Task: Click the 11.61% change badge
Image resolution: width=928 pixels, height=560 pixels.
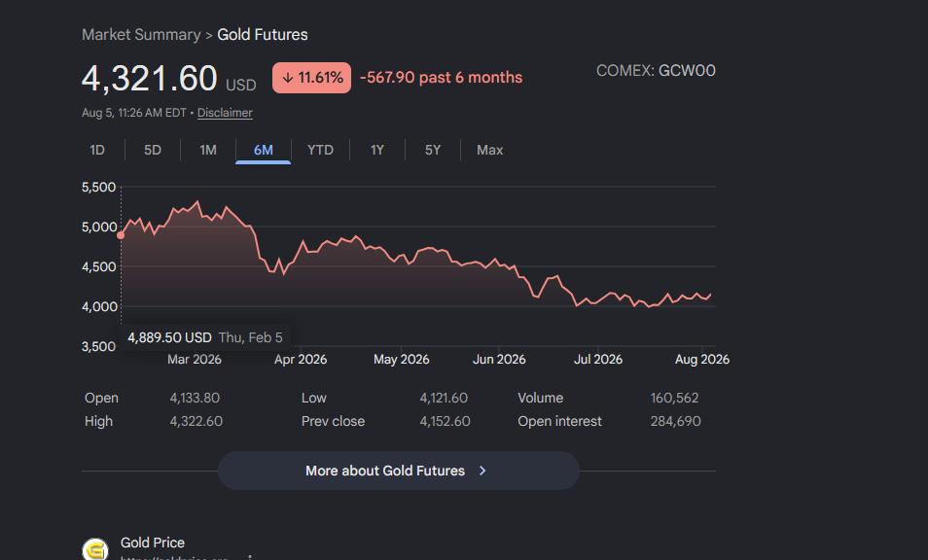Action: click(311, 78)
